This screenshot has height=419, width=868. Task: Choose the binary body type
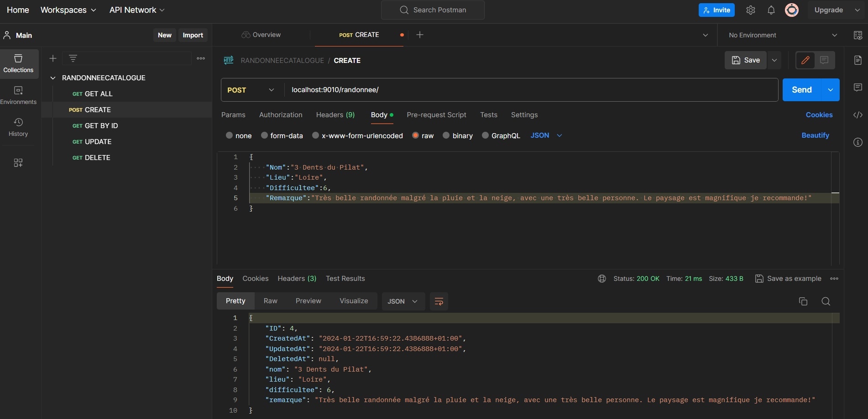[x=446, y=135]
